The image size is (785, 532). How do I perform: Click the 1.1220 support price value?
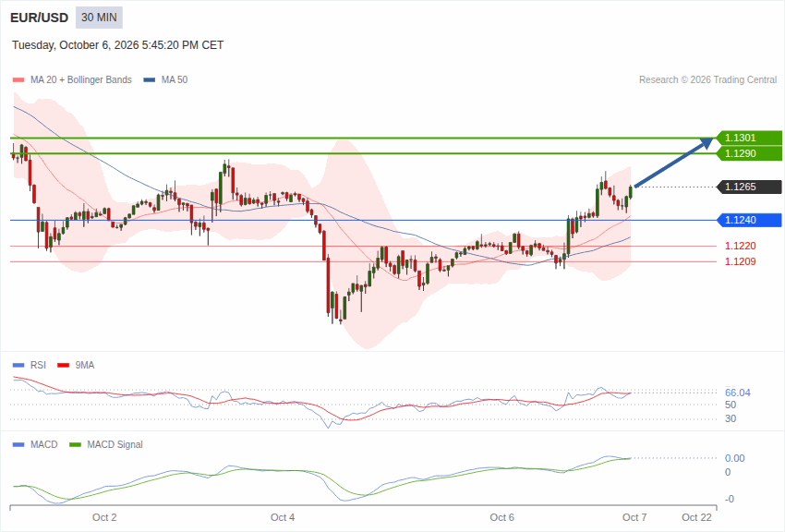(741, 246)
